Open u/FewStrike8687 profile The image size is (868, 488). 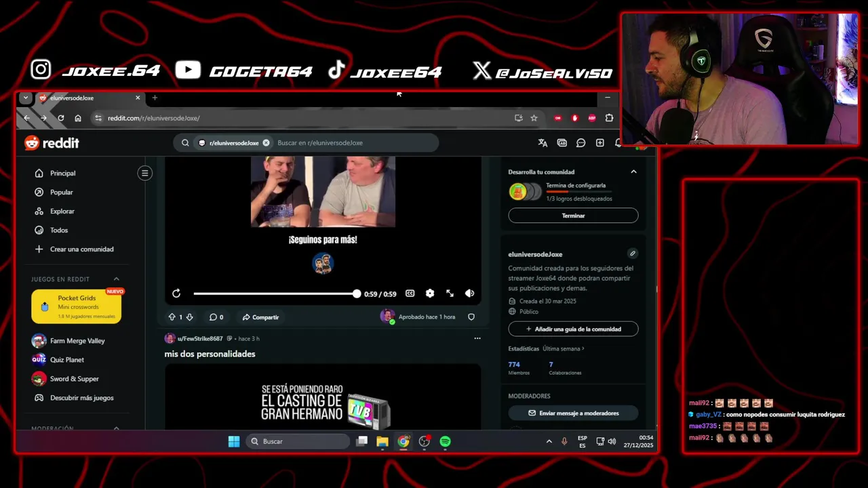tap(200, 338)
